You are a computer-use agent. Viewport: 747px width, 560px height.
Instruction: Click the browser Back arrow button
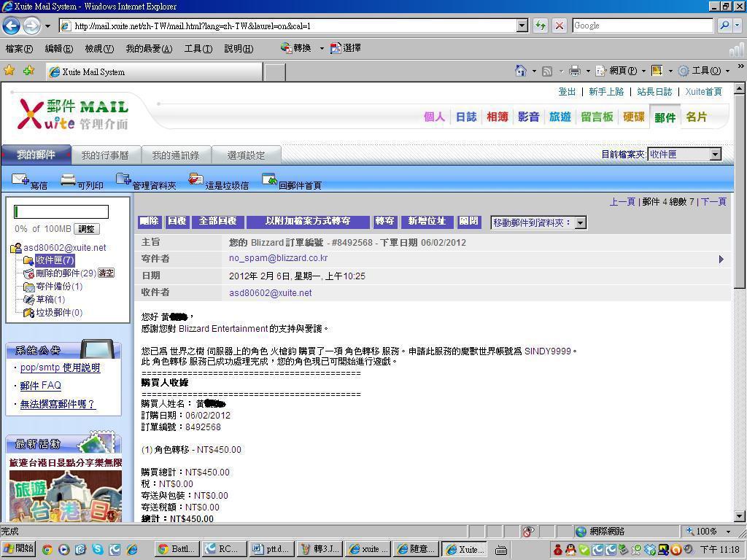pos(12,26)
